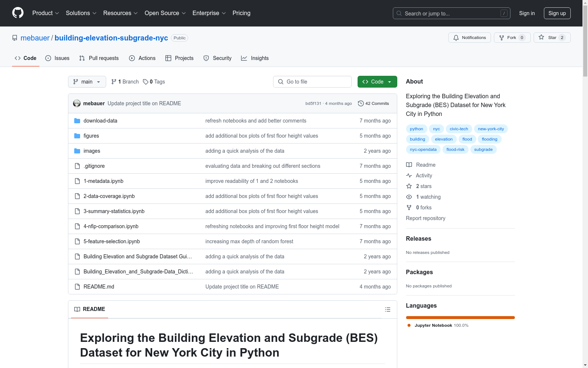
Task: Click the flood-risk topic tag
Action: 455,149
